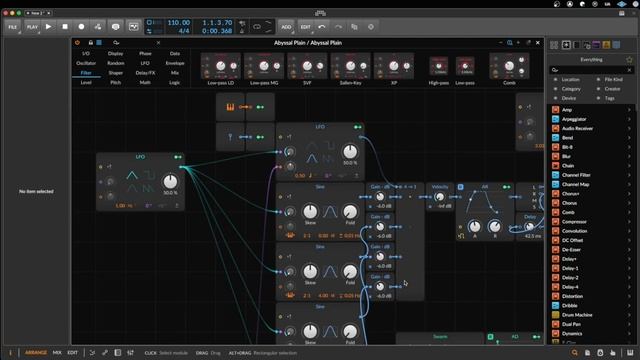The image size is (640, 360).
Task: Click the blue toggle on AR module
Action: tap(460, 187)
